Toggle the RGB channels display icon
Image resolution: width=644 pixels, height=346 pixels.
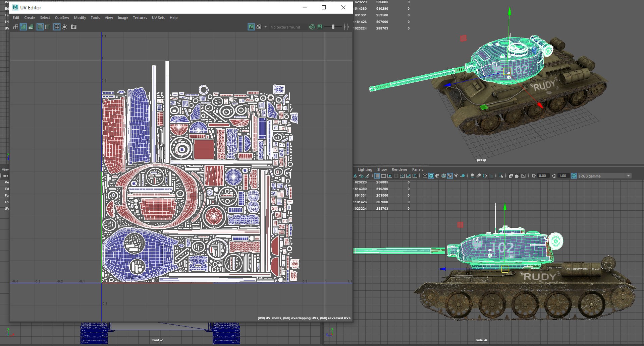312,27
